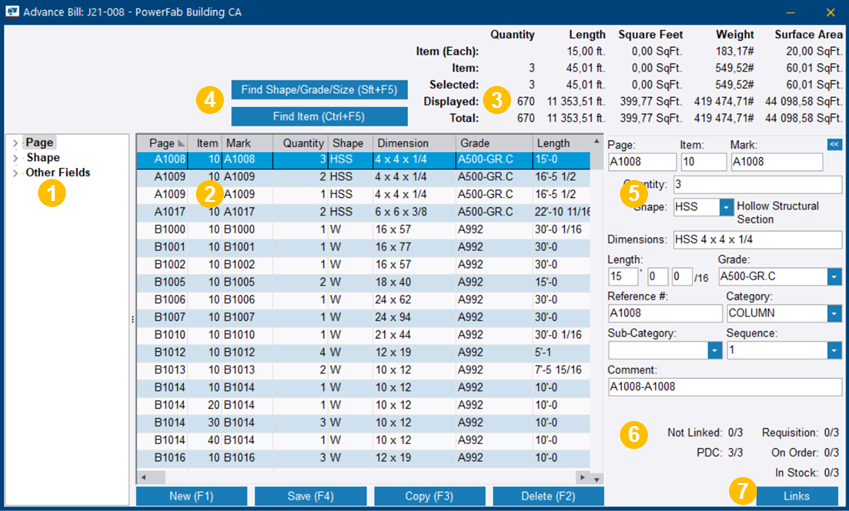Collapse details panel with double-arrow icon
This screenshot has height=511, width=849.
tap(834, 144)
